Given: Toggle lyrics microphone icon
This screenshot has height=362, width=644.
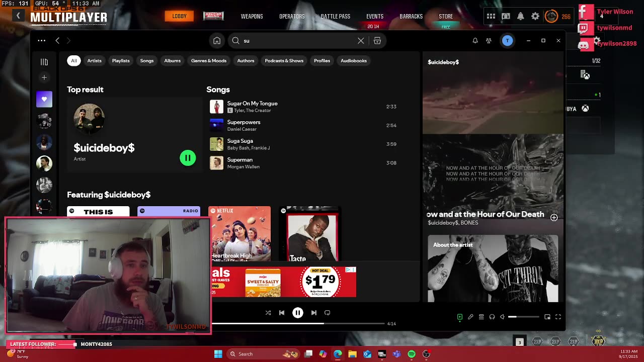Looking at the screenshot, I should coord(470,317).
